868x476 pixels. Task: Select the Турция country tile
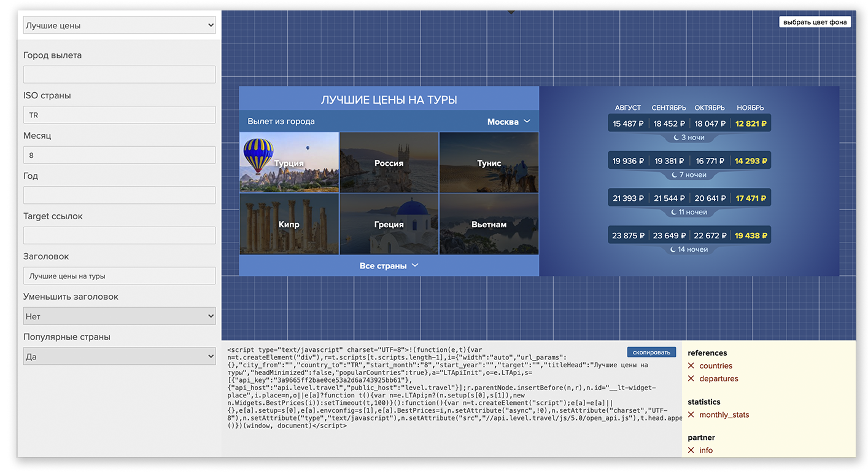pyautogui.click(x=289, y=163)
